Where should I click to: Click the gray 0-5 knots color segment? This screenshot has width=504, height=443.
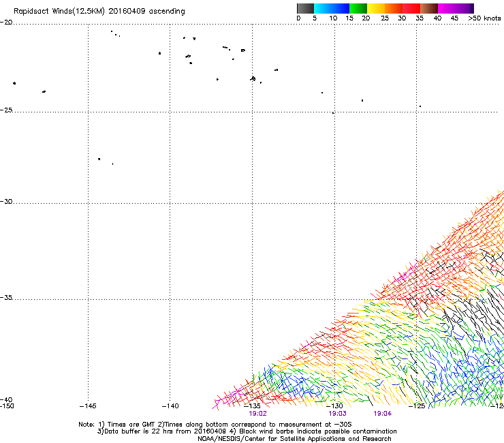(x=305, y=8)
